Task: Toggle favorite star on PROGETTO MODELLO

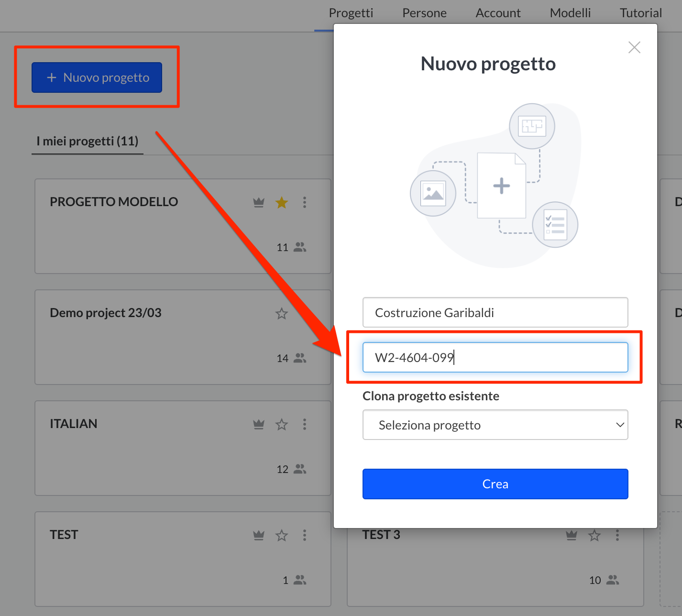Action: tap(282, 203)
